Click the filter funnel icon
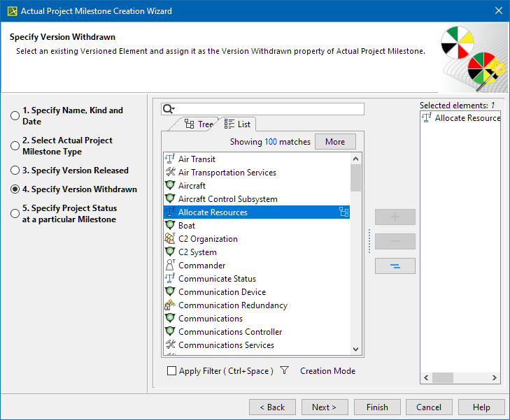The image size is (510, 420). coord(284,371)
